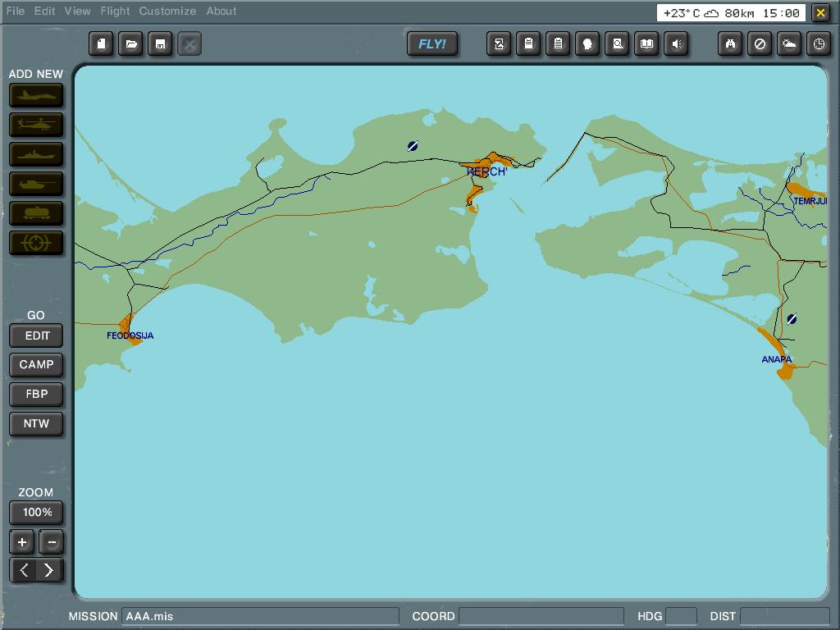
Task: Add a new airplane group
Action: pyautogui.click(x=36, y=96)
